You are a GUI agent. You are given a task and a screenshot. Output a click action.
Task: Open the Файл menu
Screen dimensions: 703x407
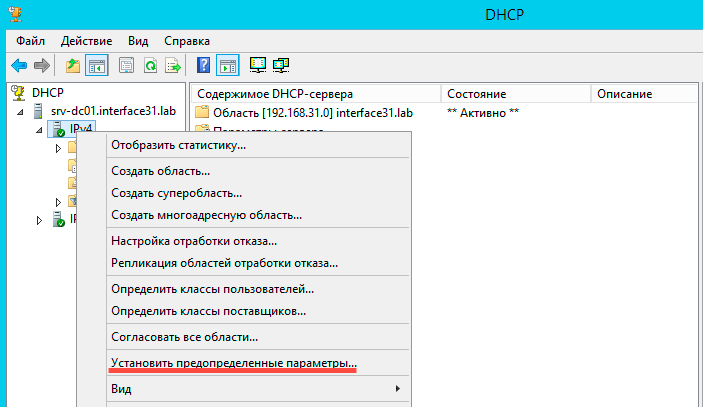30,41
